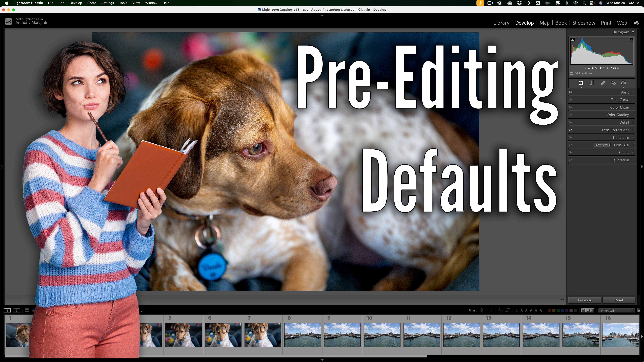Toggle Lens Corrections panel visibility eye
This screenshot has height=362, width=644.
[570, 130]
